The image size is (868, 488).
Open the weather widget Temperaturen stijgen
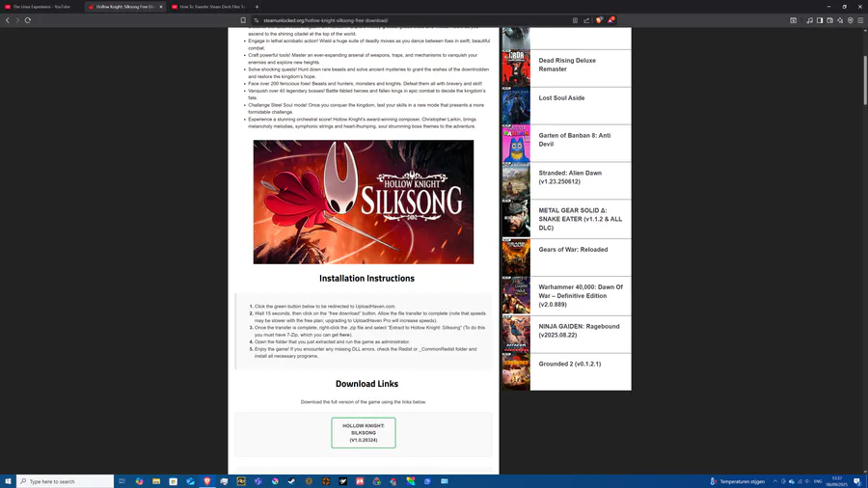tap(738, 481)
